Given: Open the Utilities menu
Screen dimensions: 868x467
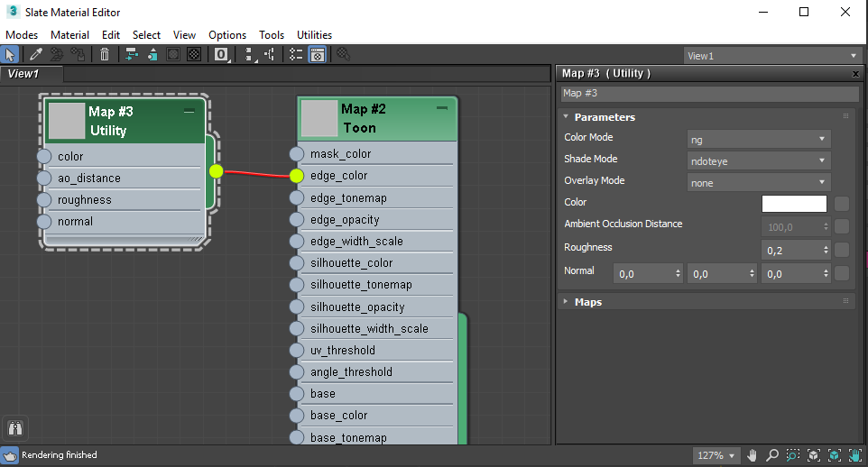Looking at the screenshot, I should coord(314,35).
